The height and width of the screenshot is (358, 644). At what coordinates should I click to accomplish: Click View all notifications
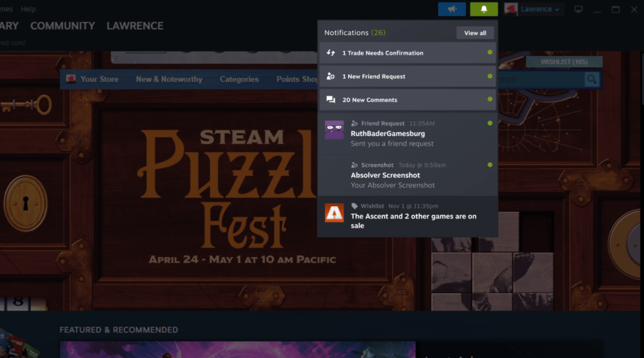475,33
